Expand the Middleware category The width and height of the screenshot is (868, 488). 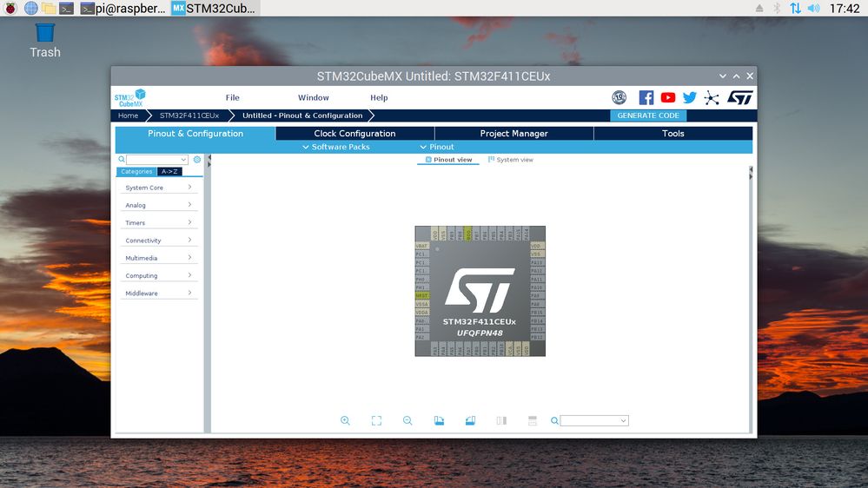pos(158,293)
